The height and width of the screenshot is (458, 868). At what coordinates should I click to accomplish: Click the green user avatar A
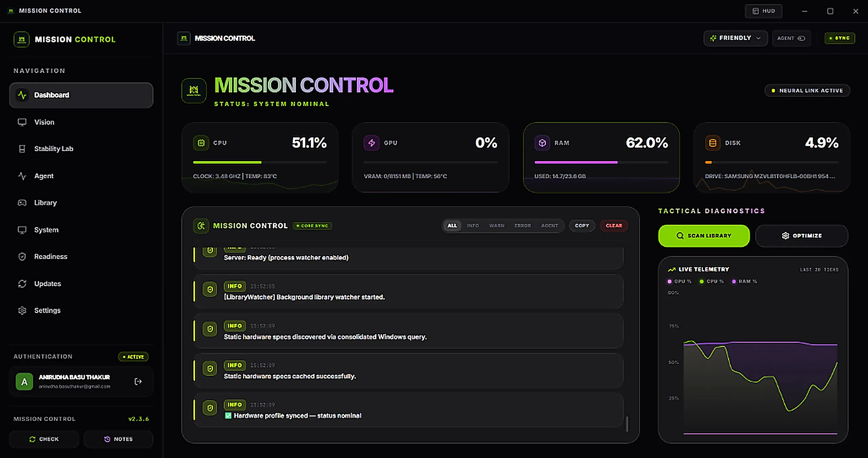(24, 382)
